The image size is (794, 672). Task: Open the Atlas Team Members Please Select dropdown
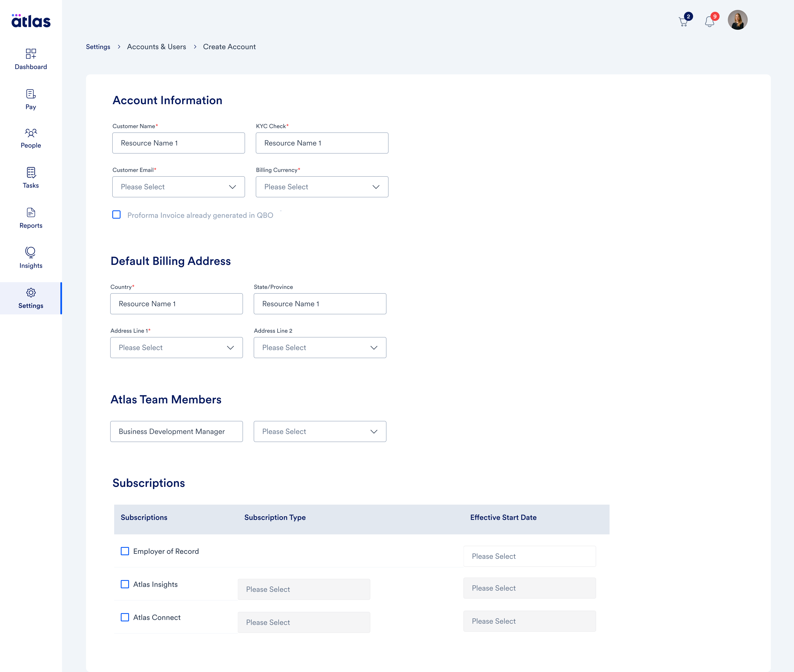[x=320, y=431]
